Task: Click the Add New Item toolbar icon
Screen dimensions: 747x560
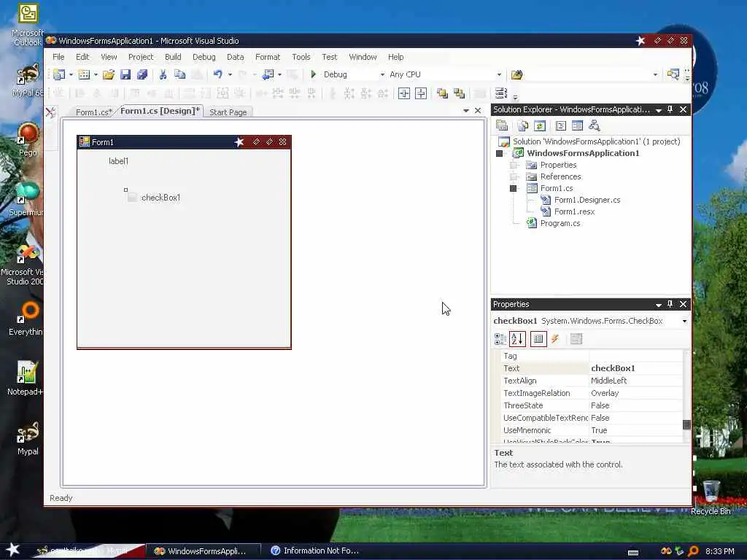Action: (x=84, y=74)
